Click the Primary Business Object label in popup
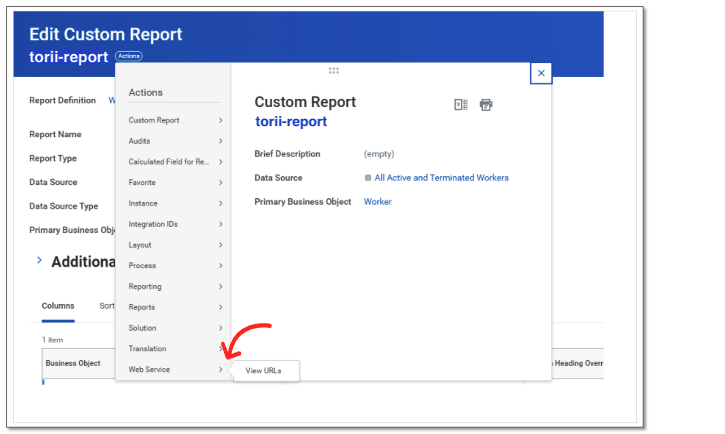Screen dimensions: 725x434 tap(303, 202)
